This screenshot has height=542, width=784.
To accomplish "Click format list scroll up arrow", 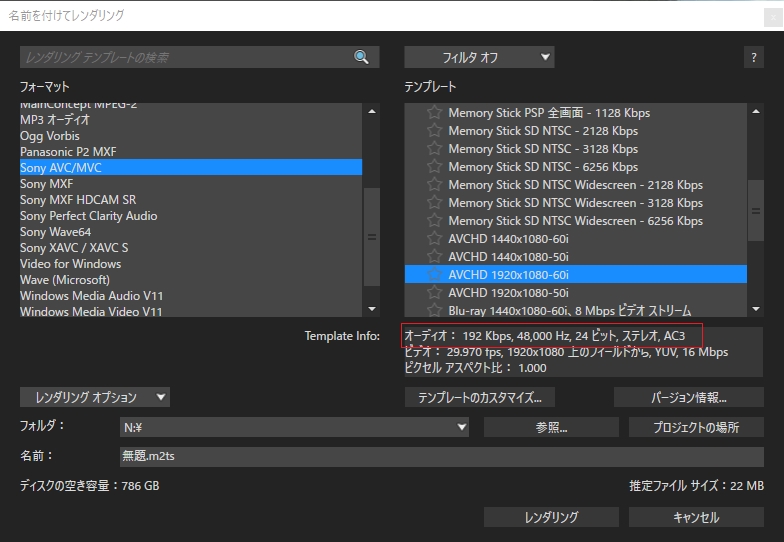I will click(372, 112).
